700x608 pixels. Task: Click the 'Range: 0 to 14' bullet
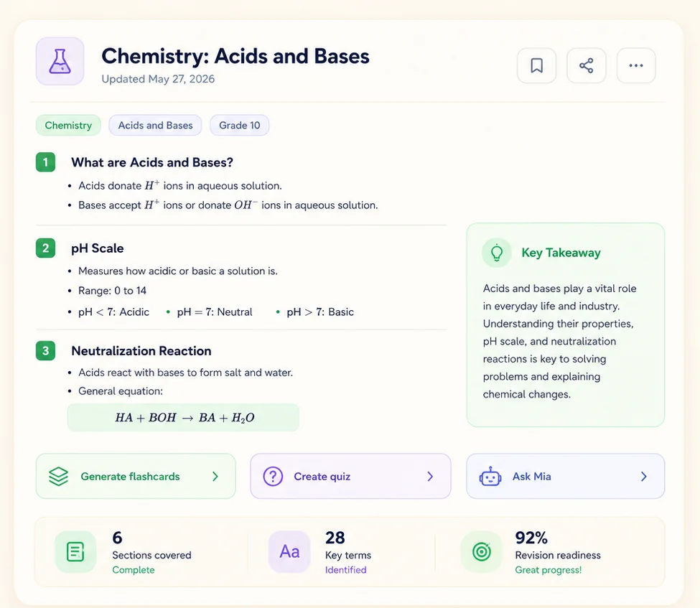[112, 291]
